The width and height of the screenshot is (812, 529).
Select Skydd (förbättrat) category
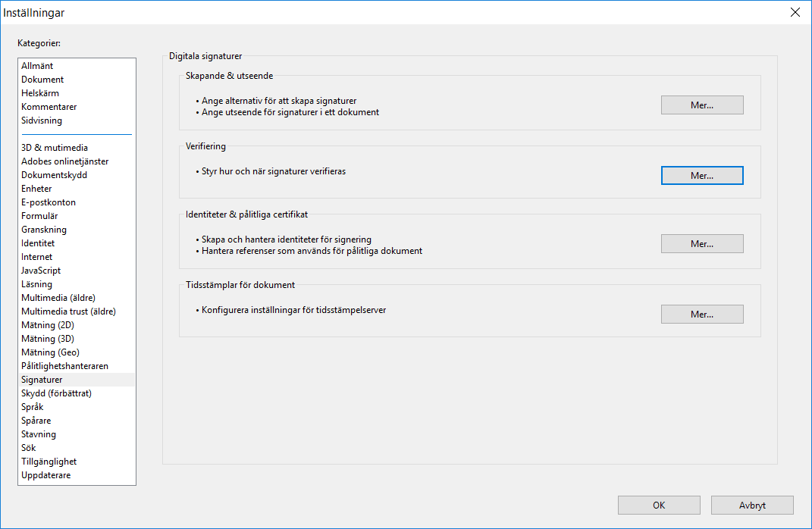(x=56, y=393)
